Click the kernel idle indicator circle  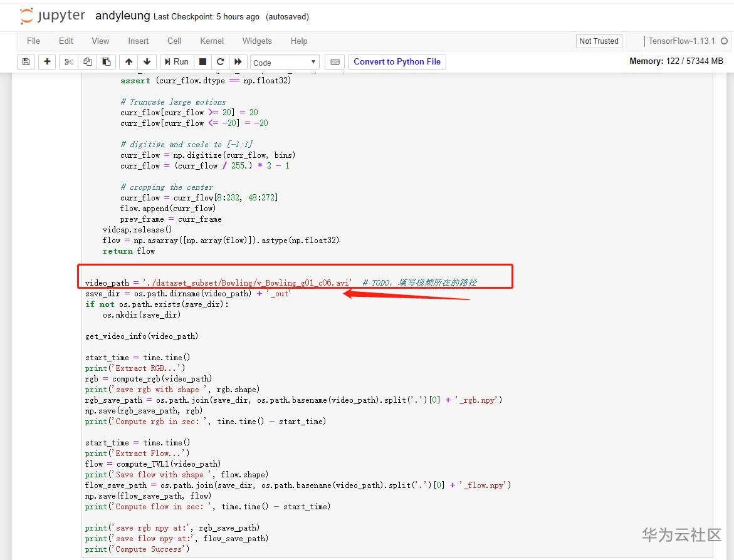coord(724,41)
